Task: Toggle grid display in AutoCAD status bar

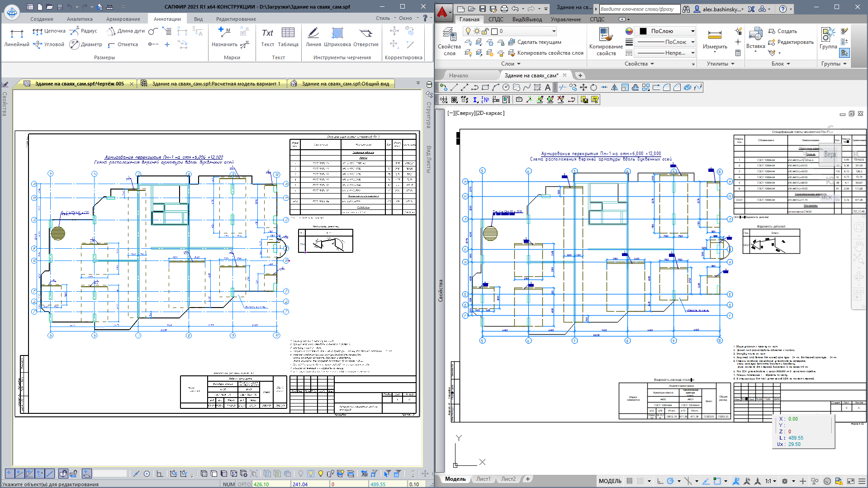Action: (x=630, y=481)
